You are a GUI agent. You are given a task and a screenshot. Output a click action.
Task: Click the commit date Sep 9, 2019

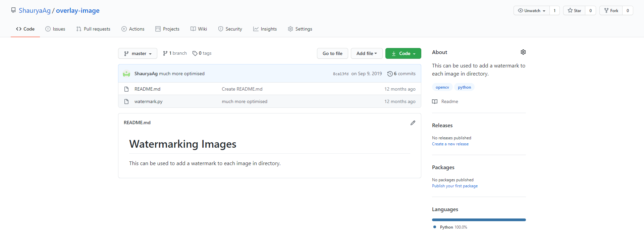367,74
